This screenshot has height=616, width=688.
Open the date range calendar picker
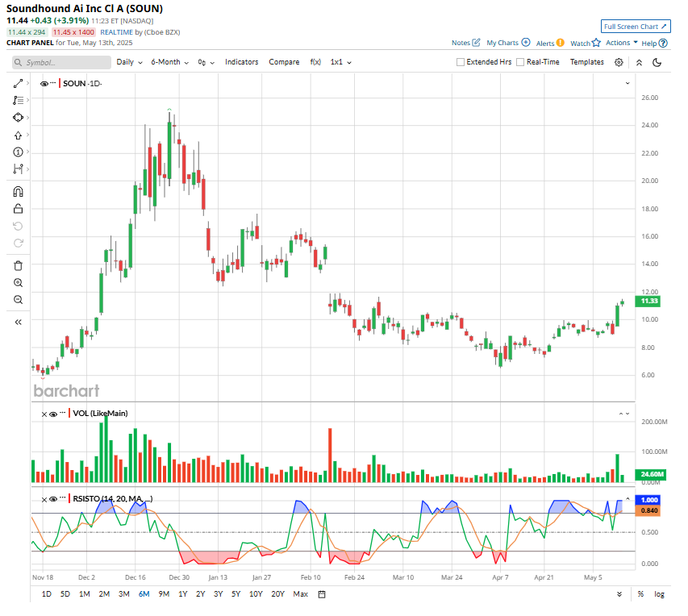322,594
